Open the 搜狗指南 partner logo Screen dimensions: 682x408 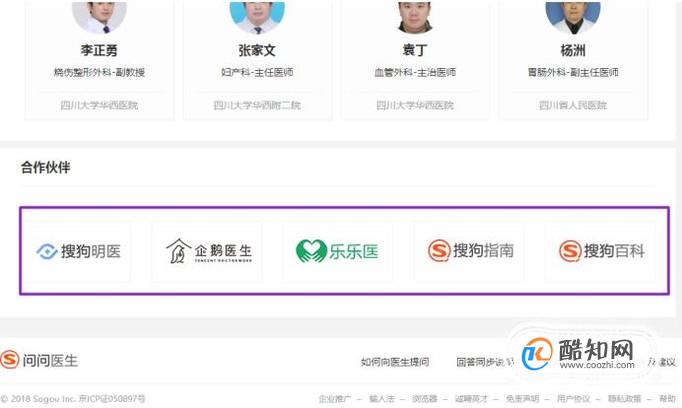coord(469,251)
